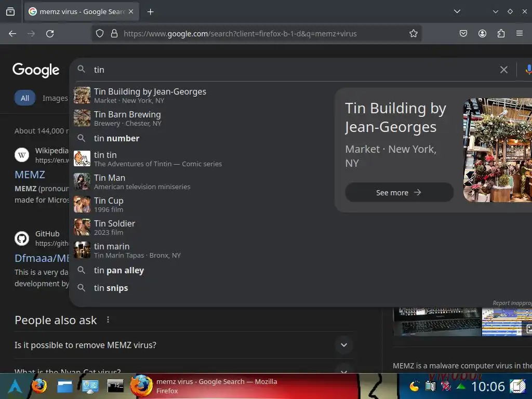The image size is (532, 399).
Task: Open the Dfmaaa GitHub result link
Action: [42, 258]
